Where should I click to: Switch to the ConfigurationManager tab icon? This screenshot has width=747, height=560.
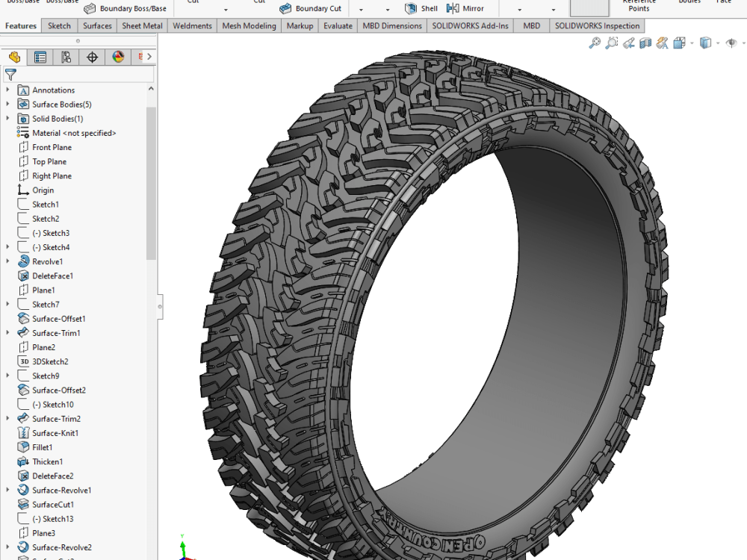click(x=66, y=57)
